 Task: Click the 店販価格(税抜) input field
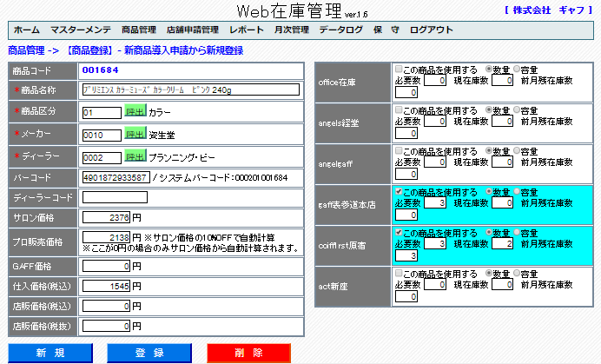(106, 326)
